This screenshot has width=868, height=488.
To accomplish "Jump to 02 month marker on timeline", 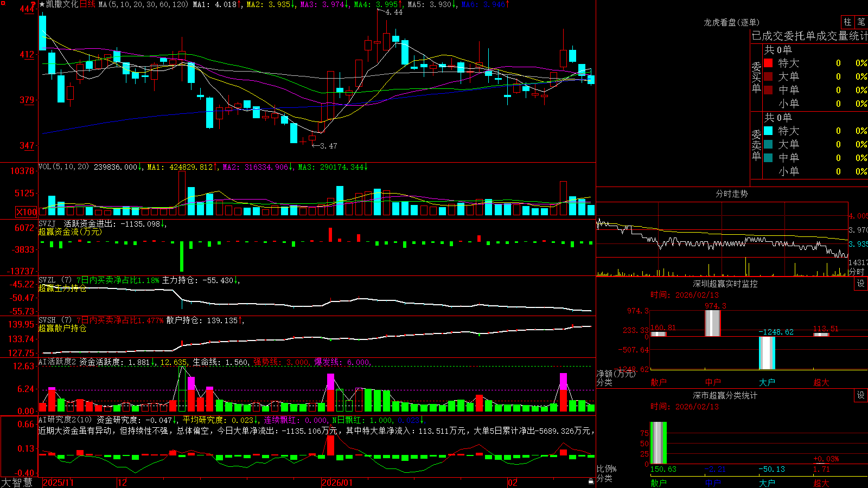I will coord(513,483).
